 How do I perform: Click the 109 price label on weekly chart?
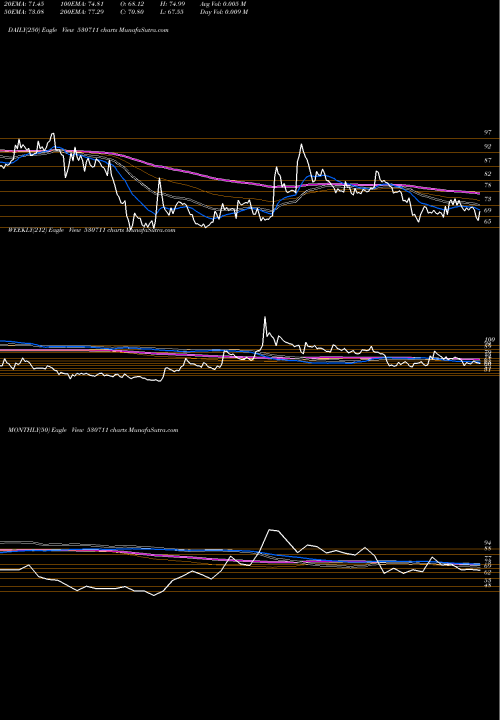[489, 340]
